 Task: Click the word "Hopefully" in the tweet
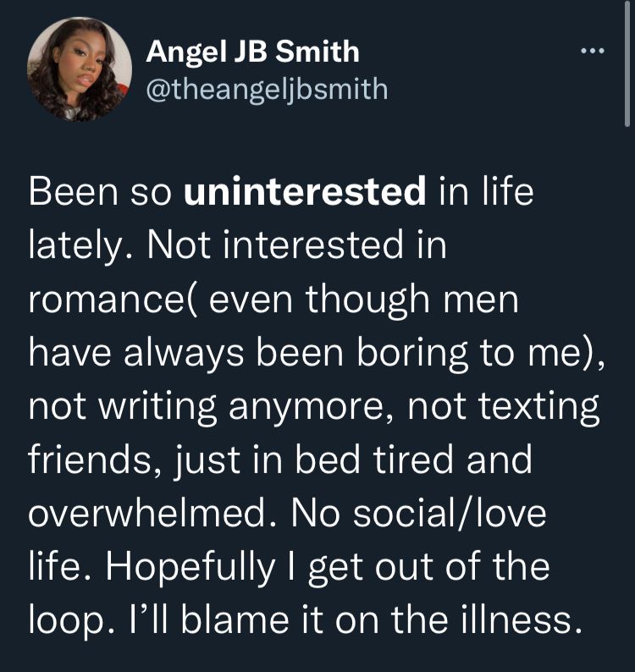(x=190, y=568)
